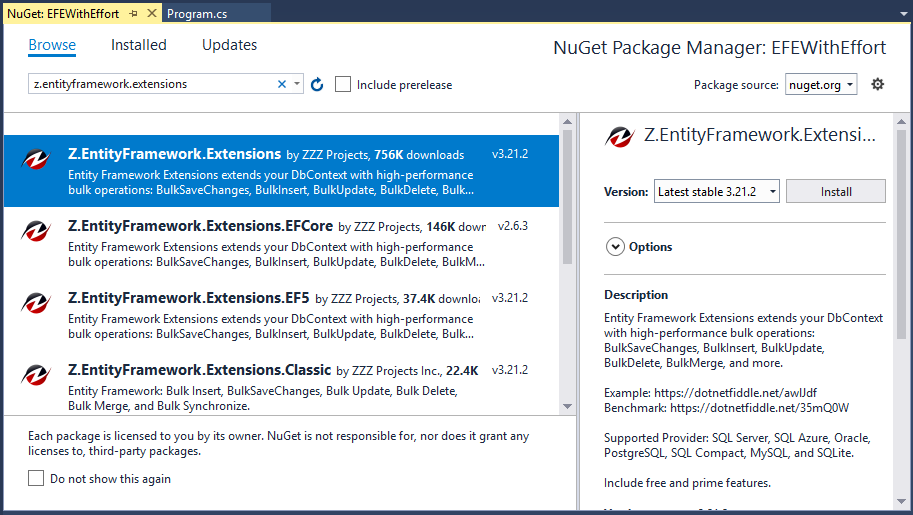
Task: Click details pane scrollbar down arrow
Action: (901, 501)
